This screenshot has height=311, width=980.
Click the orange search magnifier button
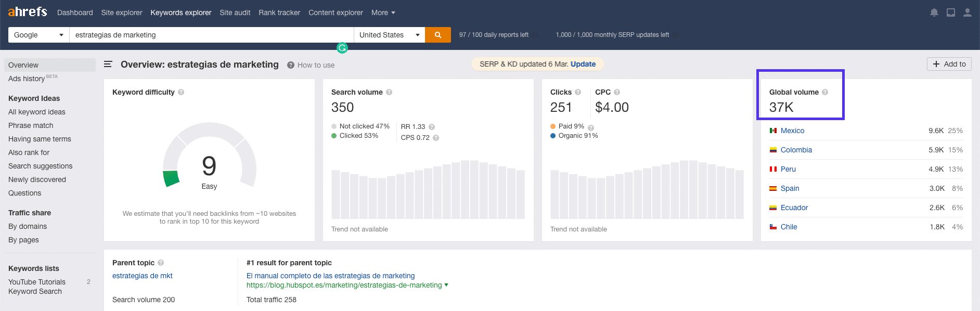point(437,35)
